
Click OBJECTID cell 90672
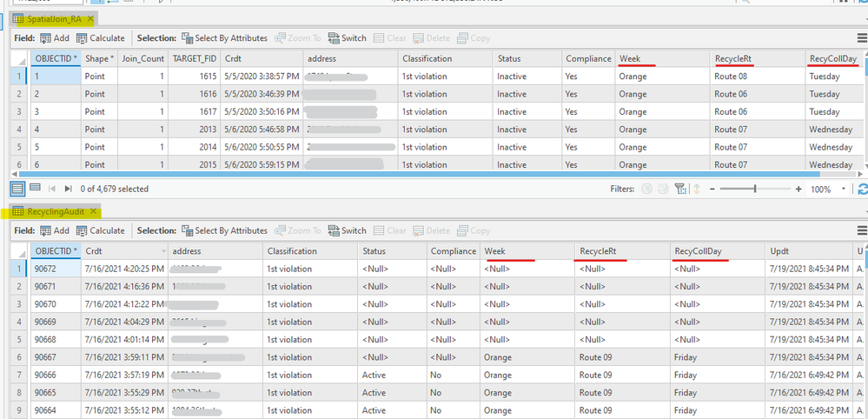pyautogui.click(x=56, y=269)
